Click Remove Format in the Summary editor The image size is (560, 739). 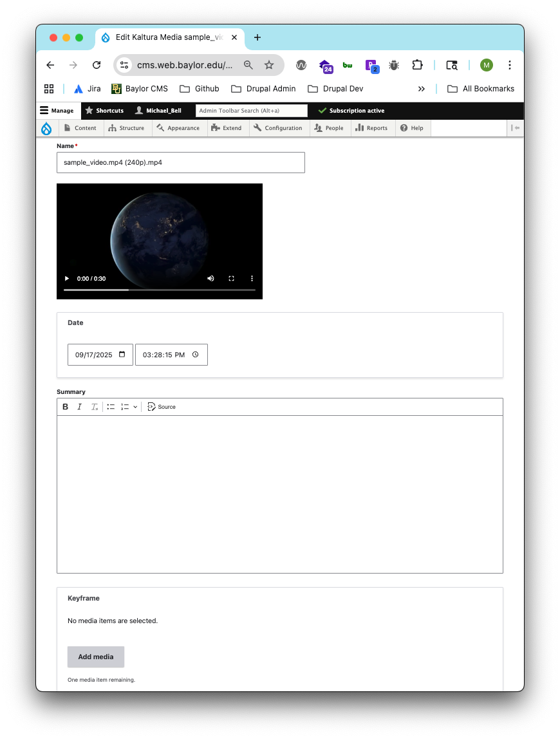(94, 407)
